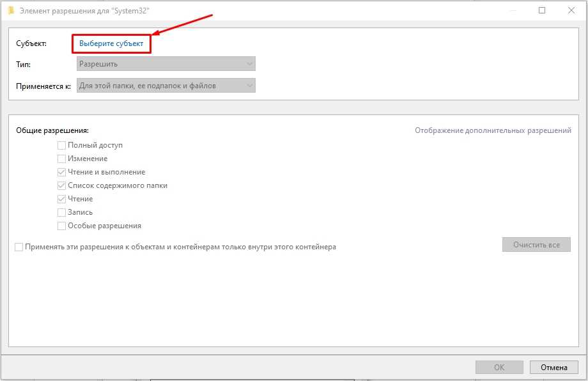The image size is (588, 381).
Task: Toggle "Список содержимого папки" checkbox
Action: (x=62, y=185)
